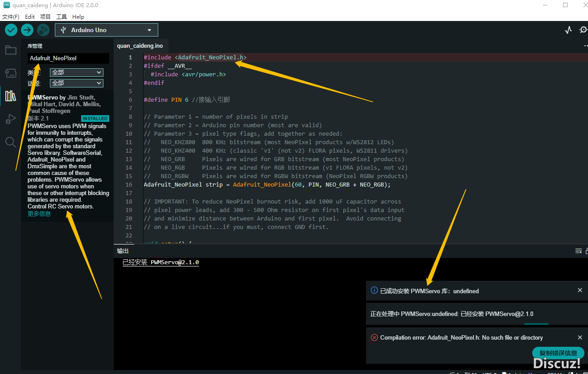
Task: Open the Arduino Uno board selector dropdown
Action: coord(107,30)
